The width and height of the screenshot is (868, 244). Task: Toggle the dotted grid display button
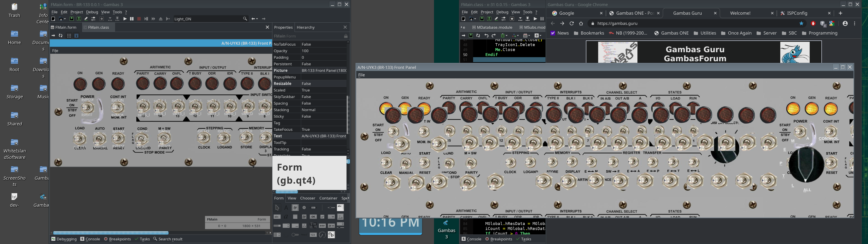coord(69,35)
